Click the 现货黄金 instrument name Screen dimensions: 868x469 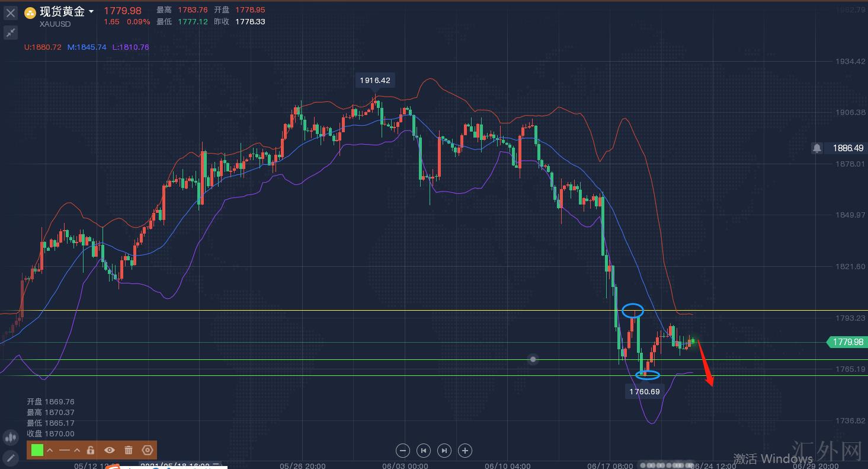[62, 12]
